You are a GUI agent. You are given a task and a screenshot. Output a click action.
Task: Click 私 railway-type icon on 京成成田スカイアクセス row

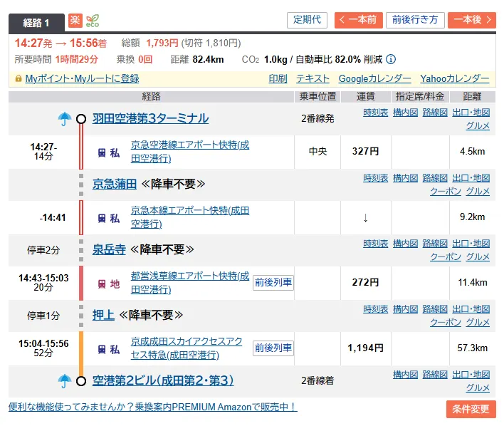(115, 349)
